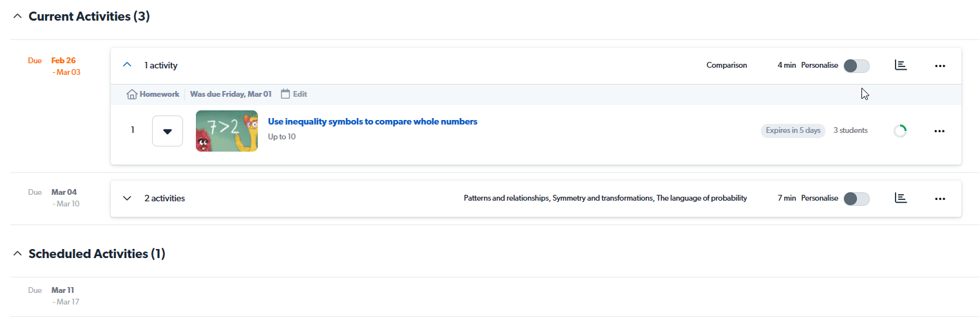Screen dimensions: 980x320
Task: Collapse the Scheduled Activities section
Action: (17, 254)
